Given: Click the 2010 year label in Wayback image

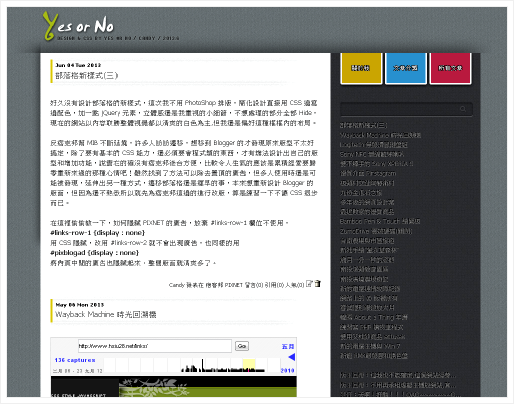Looking at the screenshot, I should [x=287, y=370].
